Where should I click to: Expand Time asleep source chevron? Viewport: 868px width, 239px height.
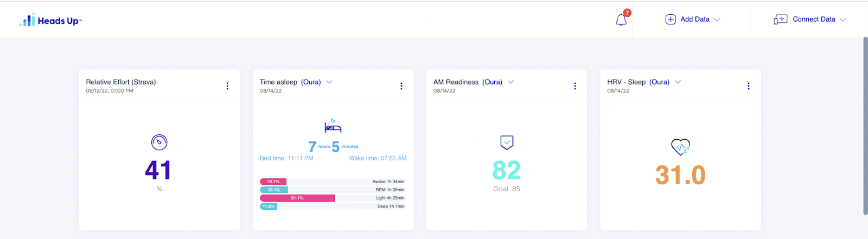329,82
